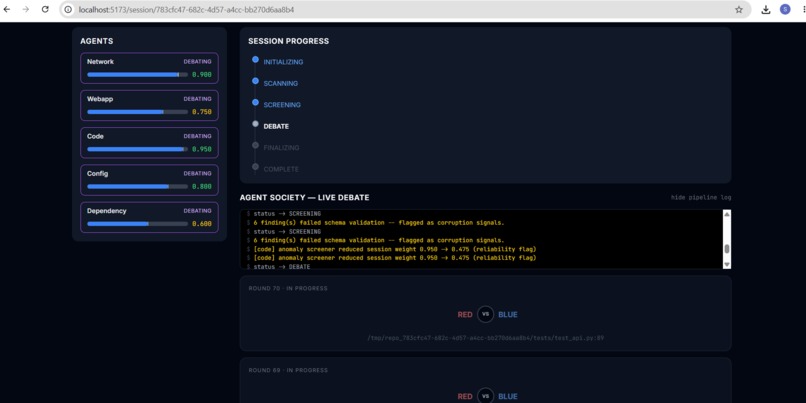Click the localhost URL in the address bar
Screen dimensions: 806x403
pos(186,9)
